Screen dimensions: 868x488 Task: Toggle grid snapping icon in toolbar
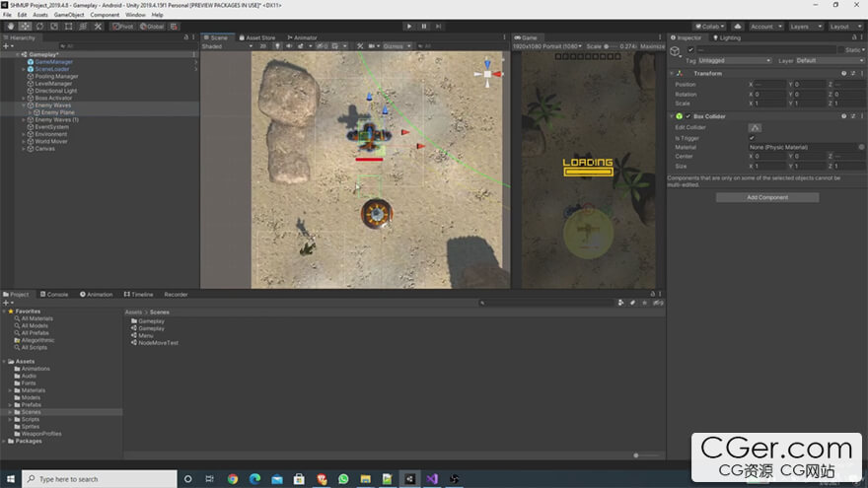coord(174,26)
